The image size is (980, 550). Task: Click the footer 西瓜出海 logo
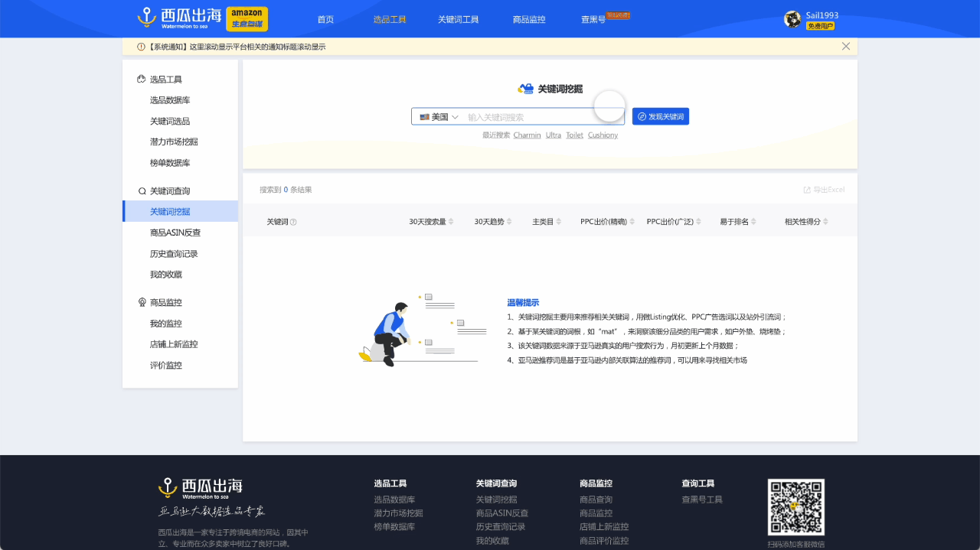tap(201, 488)
